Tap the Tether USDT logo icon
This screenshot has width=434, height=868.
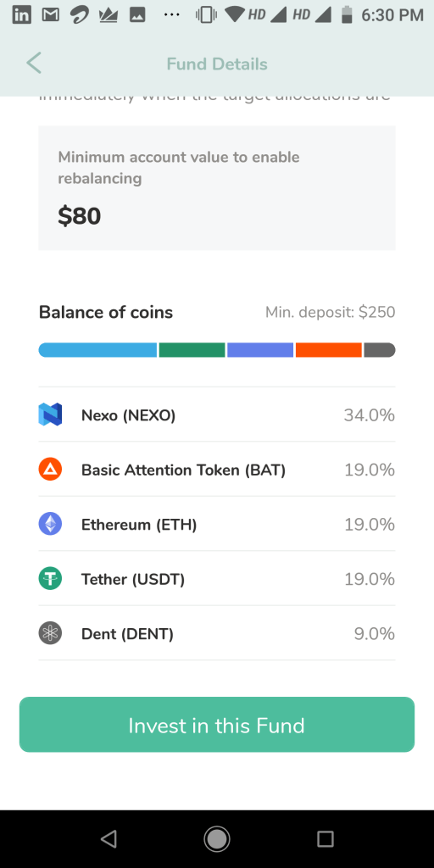pyautogui.click(x=50, y=579)
